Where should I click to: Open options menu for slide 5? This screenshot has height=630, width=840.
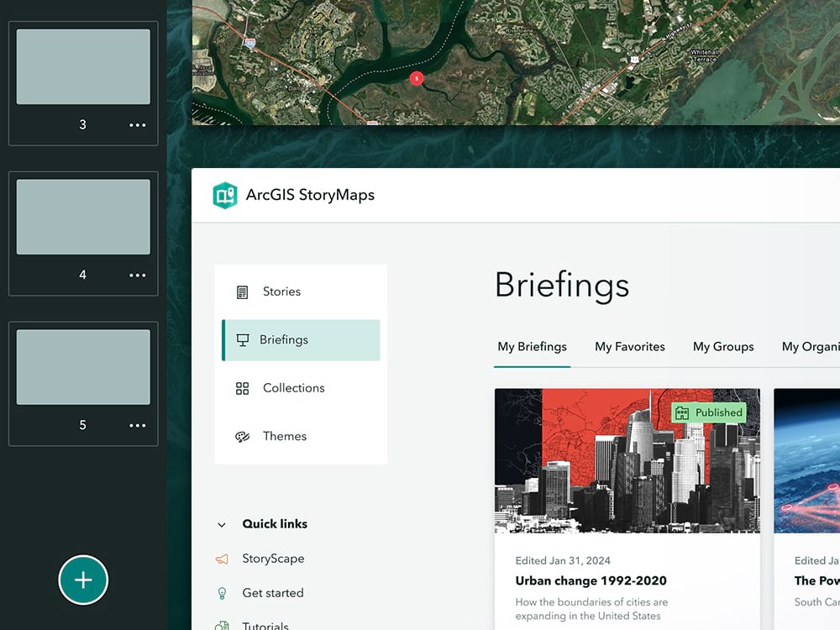[138, 425]
